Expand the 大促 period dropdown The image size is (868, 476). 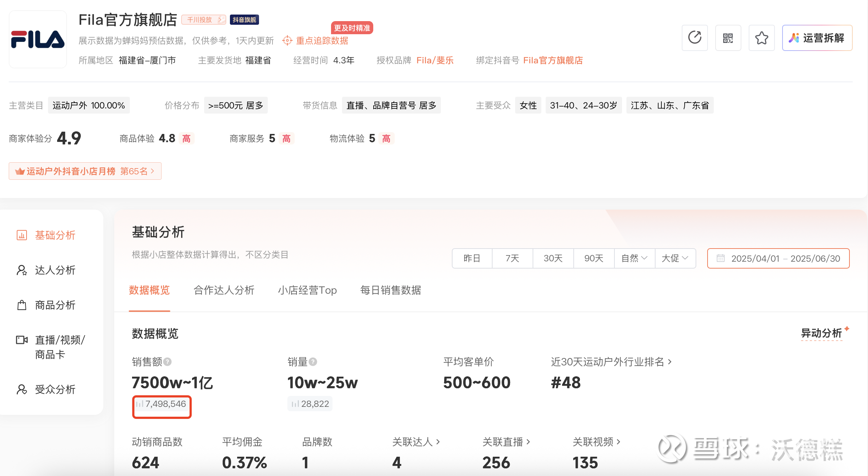coord(675,258)
